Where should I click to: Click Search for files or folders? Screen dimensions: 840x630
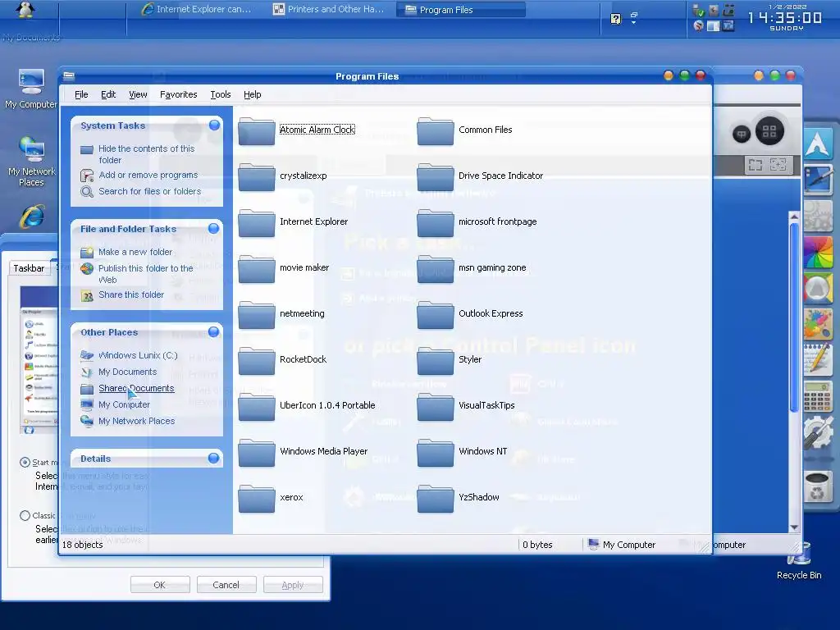(x=149, y=191)
